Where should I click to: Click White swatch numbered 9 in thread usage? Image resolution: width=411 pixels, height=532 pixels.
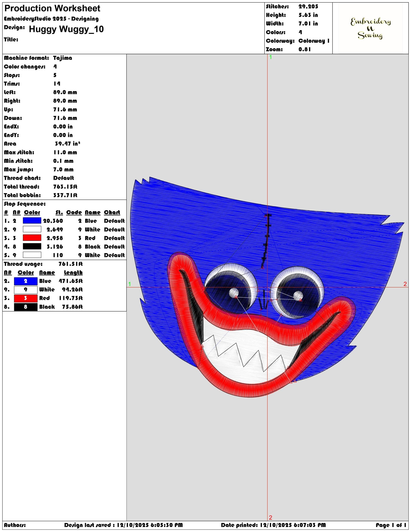point(26,290)
